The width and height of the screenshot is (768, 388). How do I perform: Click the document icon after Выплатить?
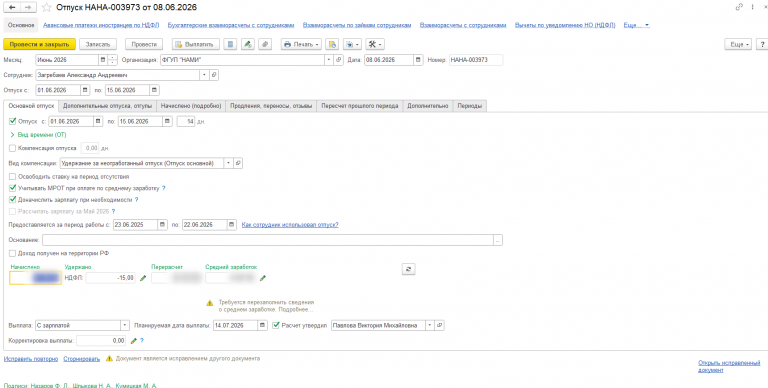(x=230, y=44)
